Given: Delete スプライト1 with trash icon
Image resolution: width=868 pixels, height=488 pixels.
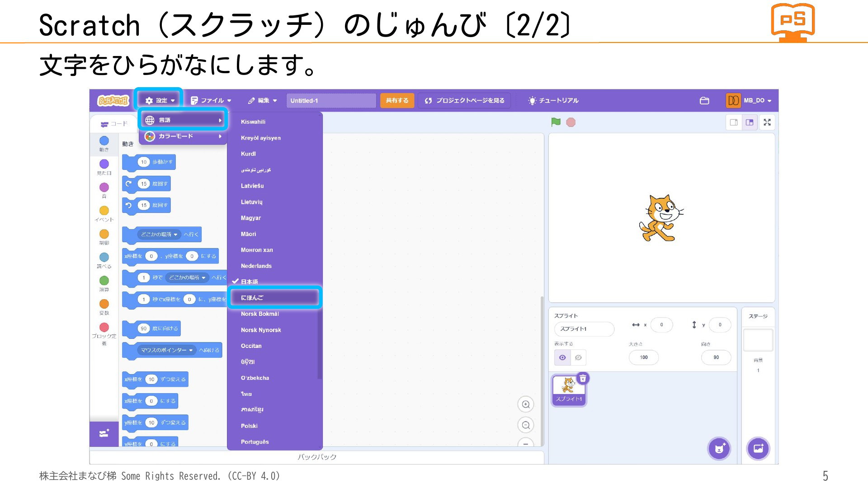Looking at the screenshot, I should click(x=583, y=378).
